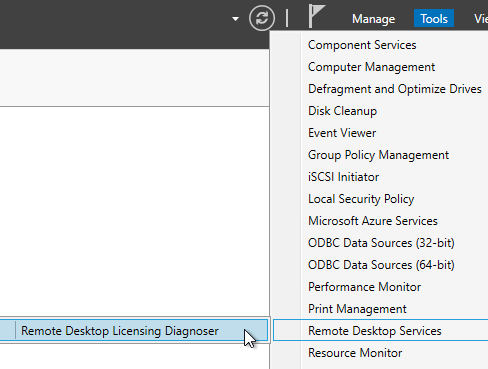Viewport: 488px width, 369px height.
Task: Launch Component Services from the Tools list
Action: click(x=362, y=45)
